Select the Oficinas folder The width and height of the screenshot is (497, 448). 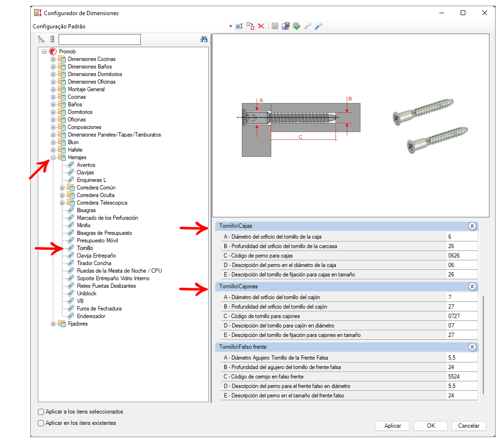77,120
